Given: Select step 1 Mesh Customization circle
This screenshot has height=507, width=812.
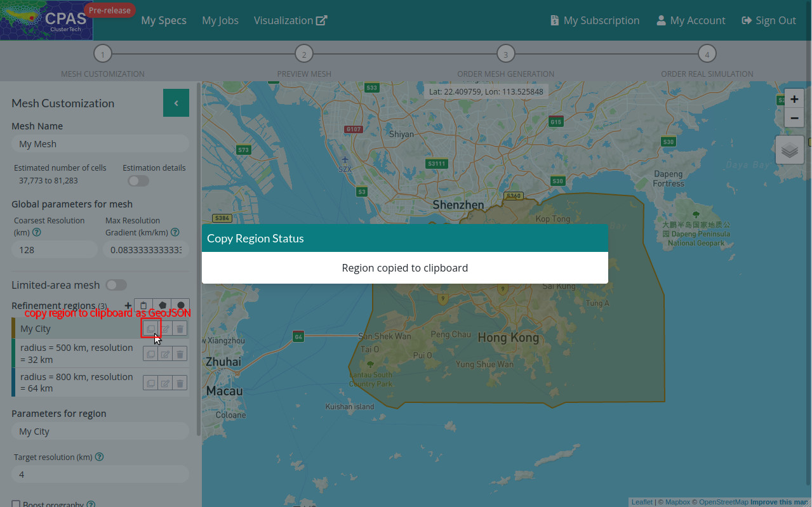Looking at the screenshot, I should pyautogui.click(x=103, y=54).
